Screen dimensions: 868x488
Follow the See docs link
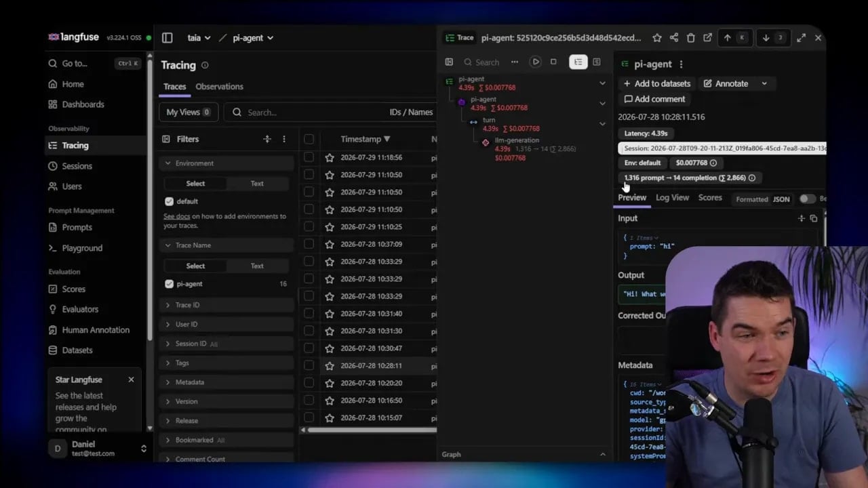[x=177, y=216]
